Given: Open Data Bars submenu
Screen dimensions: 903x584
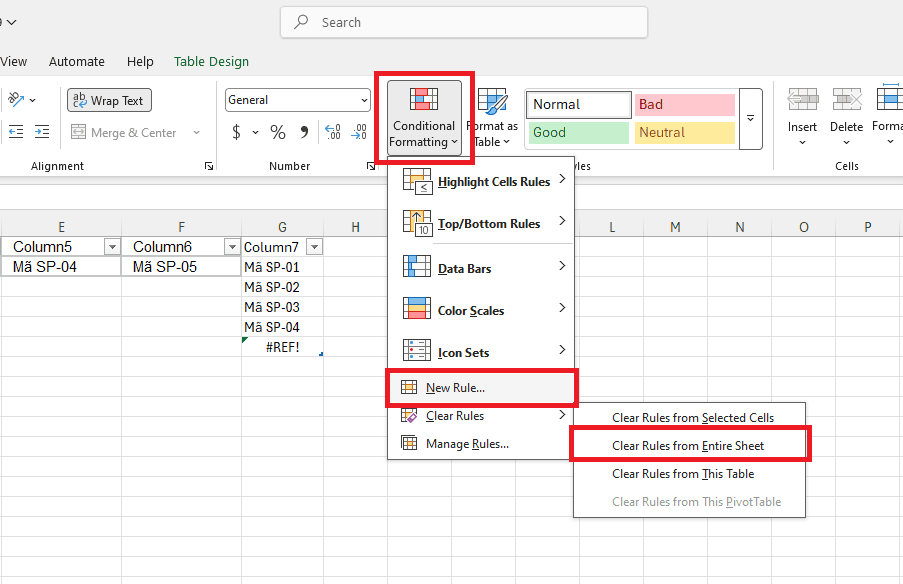Looking at the screenshot, I should [481, 268].
